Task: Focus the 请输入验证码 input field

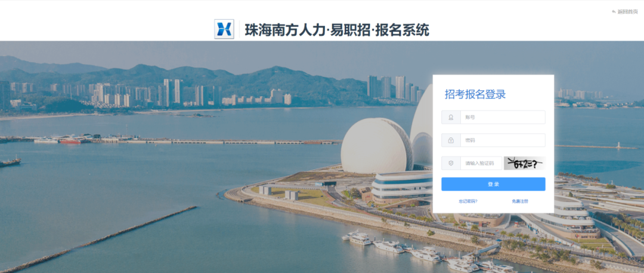Action: (481, 163)
